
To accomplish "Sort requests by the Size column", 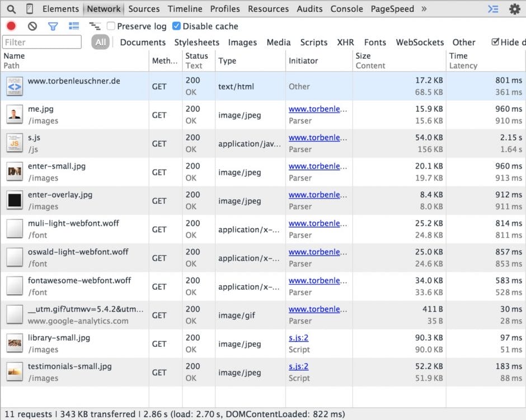I will point(364,56).
